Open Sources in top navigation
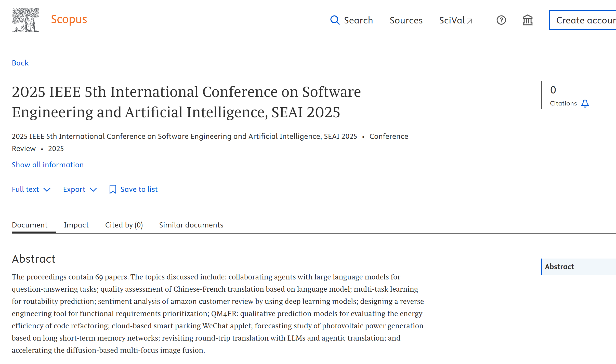The height and width of the screenshot is (364, 616). [406, 20]
